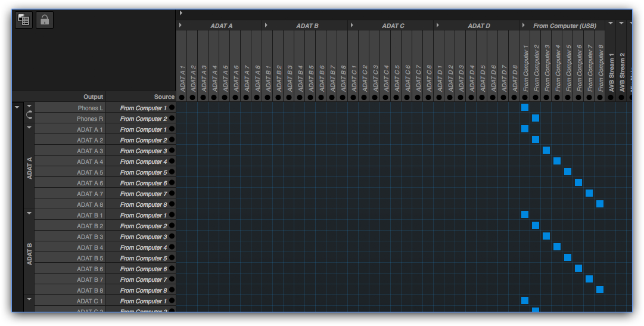The width and height of the screenshot is (644, 326).
Task: Click the dot under the AVB Stream 1 column
Action: point(611,97)
